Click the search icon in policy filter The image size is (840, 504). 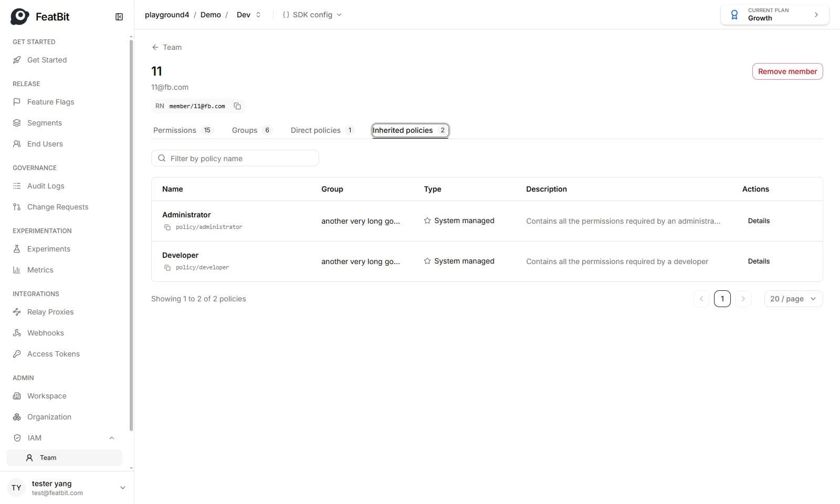tap(162, 158)
